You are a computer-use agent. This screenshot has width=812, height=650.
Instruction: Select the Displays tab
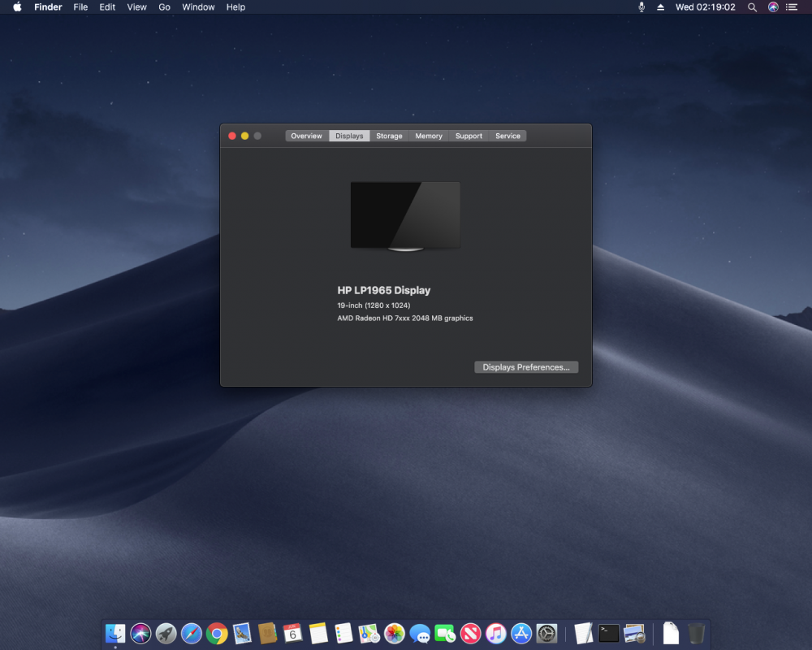[x=349, y=136]
